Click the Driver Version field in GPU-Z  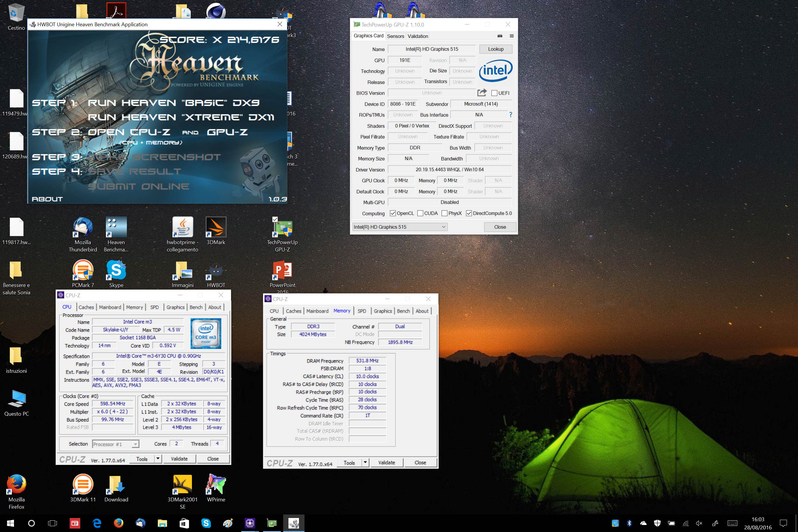click(449, 169)
